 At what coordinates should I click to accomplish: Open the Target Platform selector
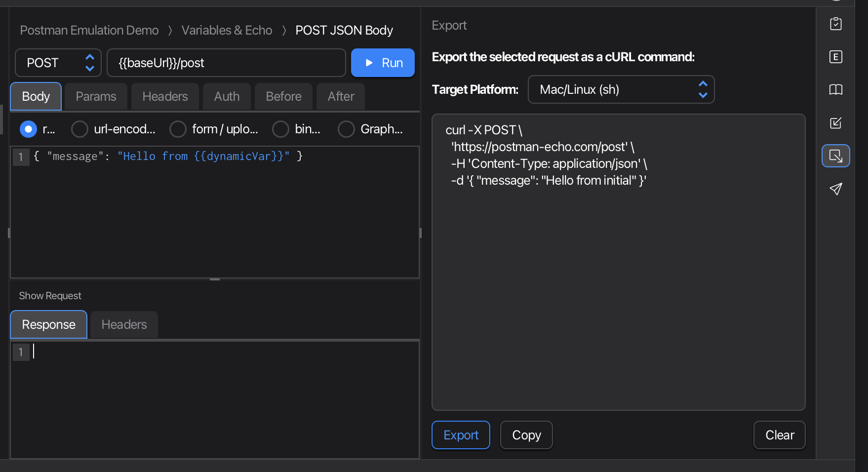click(x=621, y=89)
